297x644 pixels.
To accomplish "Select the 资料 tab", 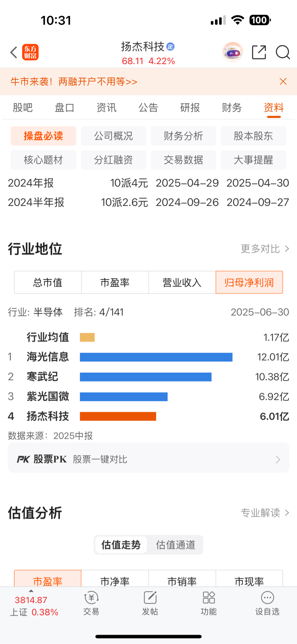I will pyautogui.click(x=274, y=108).
